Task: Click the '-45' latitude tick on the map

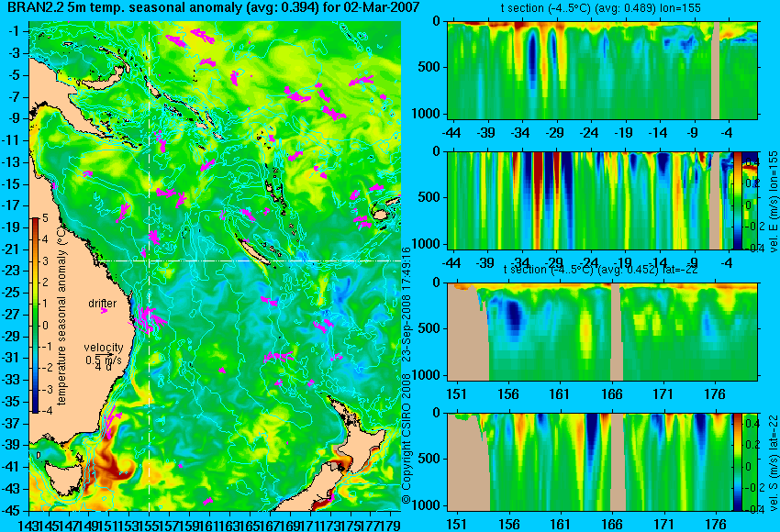Action: point(13,511)
